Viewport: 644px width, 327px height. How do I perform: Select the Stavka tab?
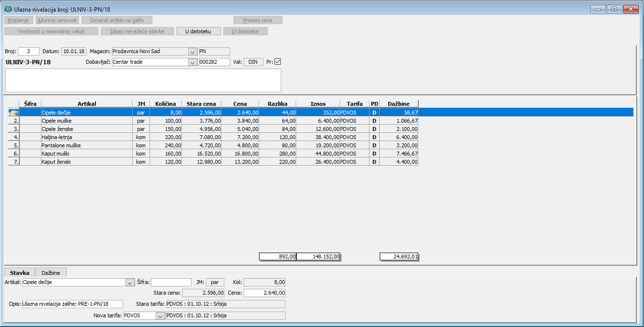[20, 273]
